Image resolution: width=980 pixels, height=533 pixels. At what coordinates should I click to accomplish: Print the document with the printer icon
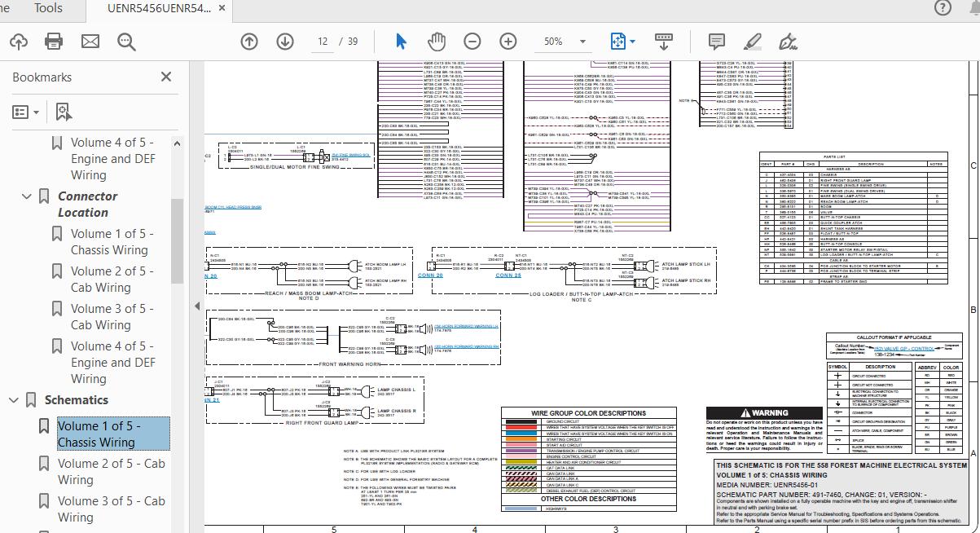coord(54,42)
